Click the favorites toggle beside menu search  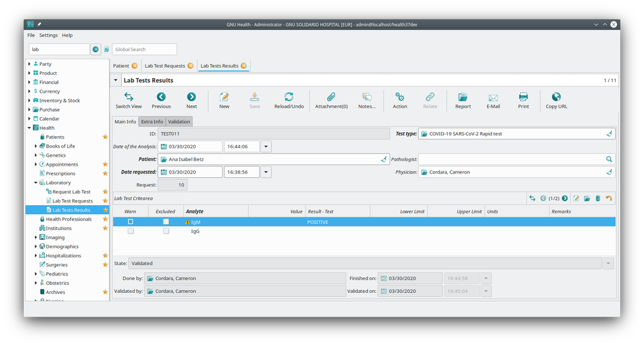(x=106, y=50)
